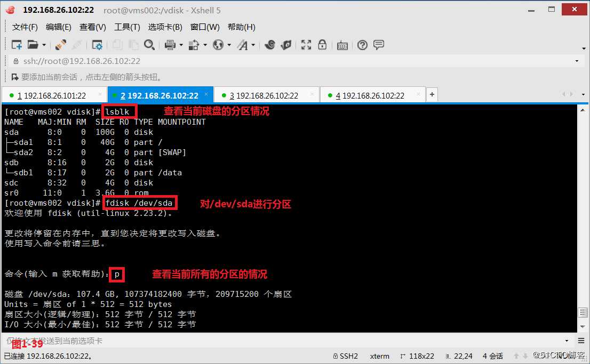The image size is (590, 364).
Task: Add a new tab with plus button
Action: pos(432,94)
